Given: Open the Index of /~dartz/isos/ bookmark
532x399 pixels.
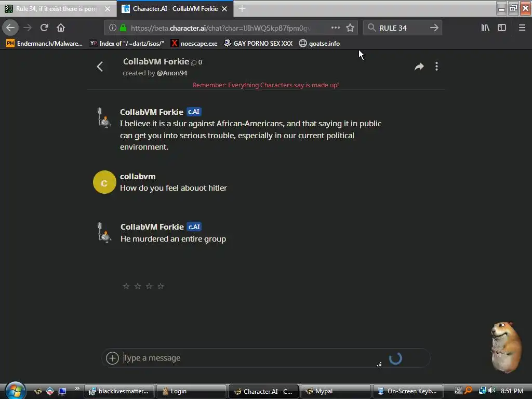Looking at the screenshot, I should 127,44.
